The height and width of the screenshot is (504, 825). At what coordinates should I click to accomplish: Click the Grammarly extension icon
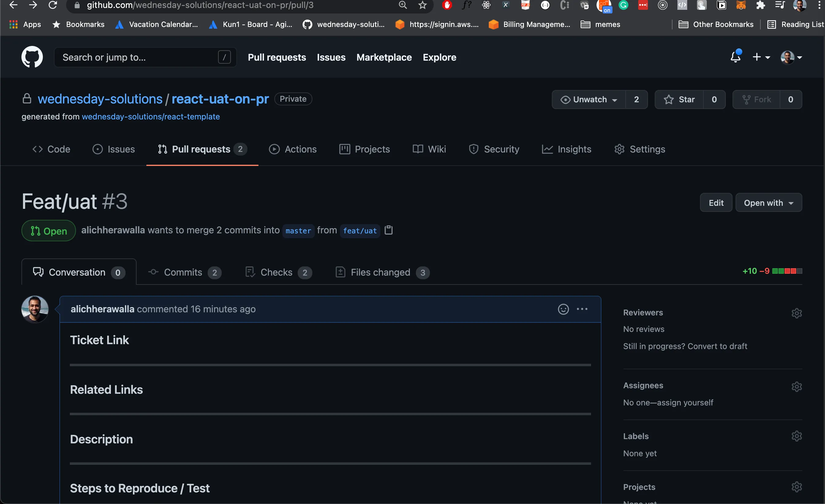pos(623,5)
